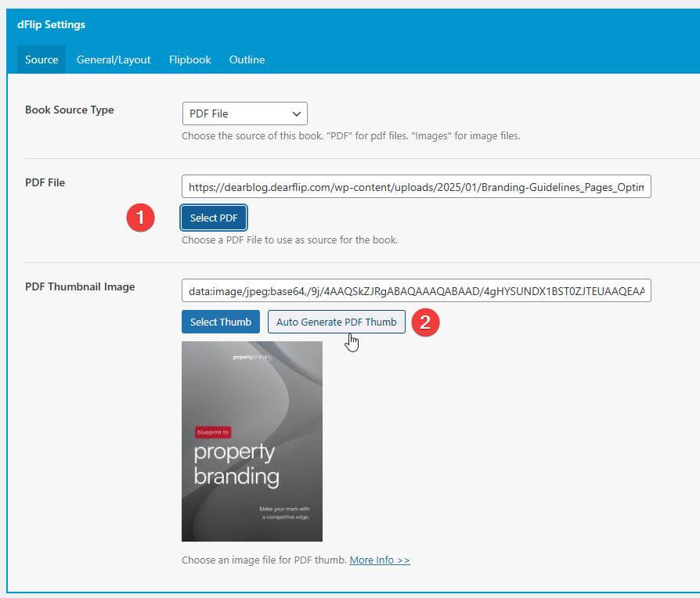
Task: Click the PDF File URL field
Action: tap(416, 187)
